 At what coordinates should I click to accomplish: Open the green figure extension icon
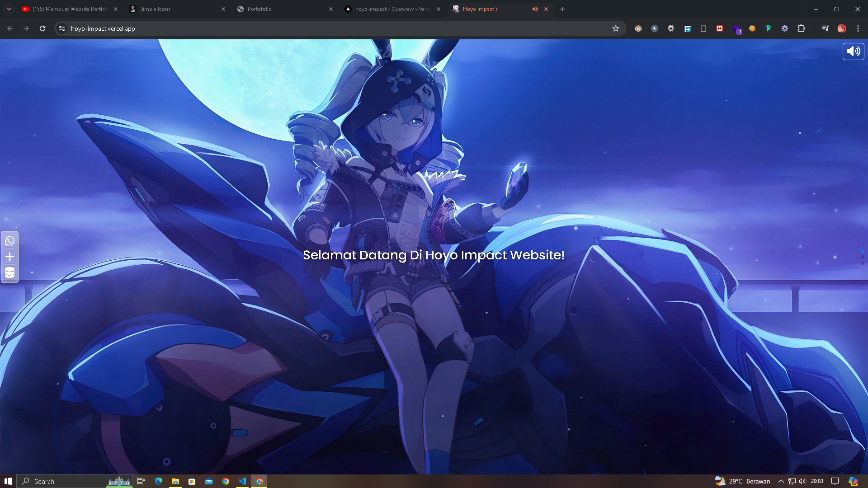click(769, 28)
